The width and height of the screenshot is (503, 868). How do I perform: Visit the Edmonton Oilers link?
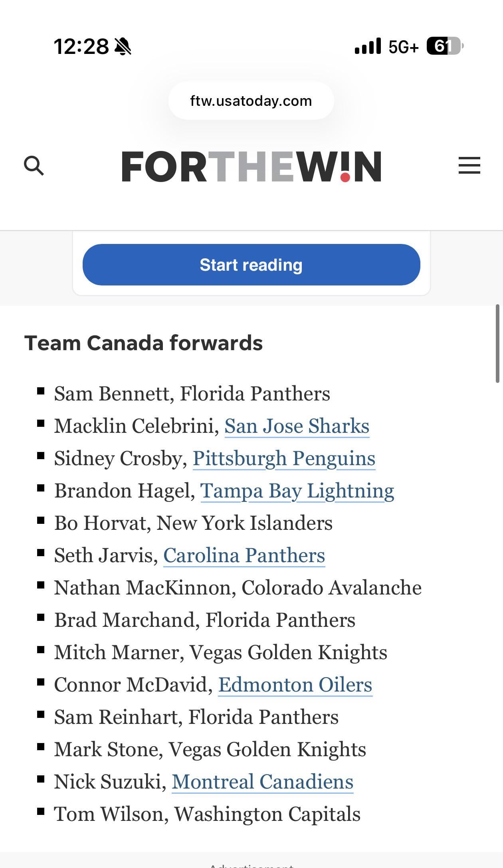tap(295, 685)
